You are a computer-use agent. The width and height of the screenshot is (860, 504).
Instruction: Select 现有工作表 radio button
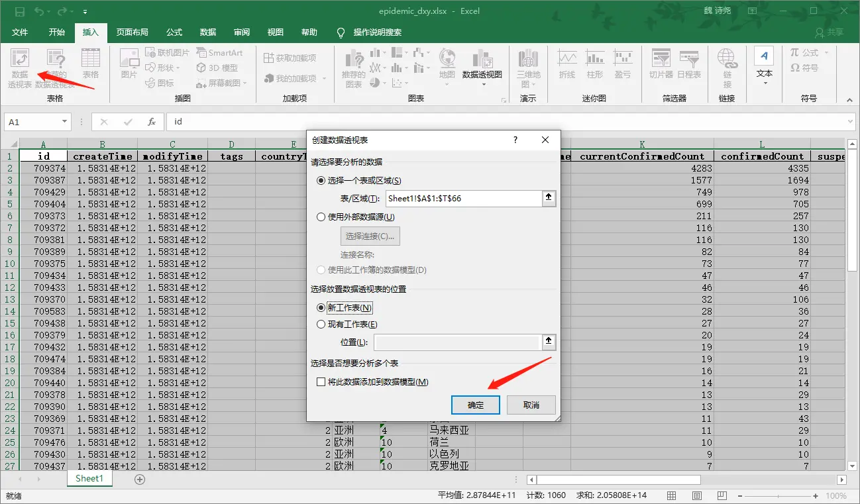(321, 325)
